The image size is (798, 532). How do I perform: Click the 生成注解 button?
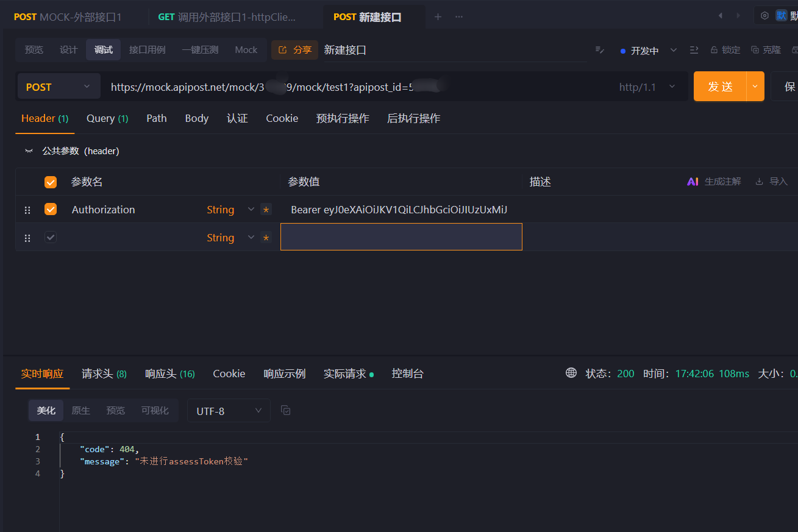[714, 182]
